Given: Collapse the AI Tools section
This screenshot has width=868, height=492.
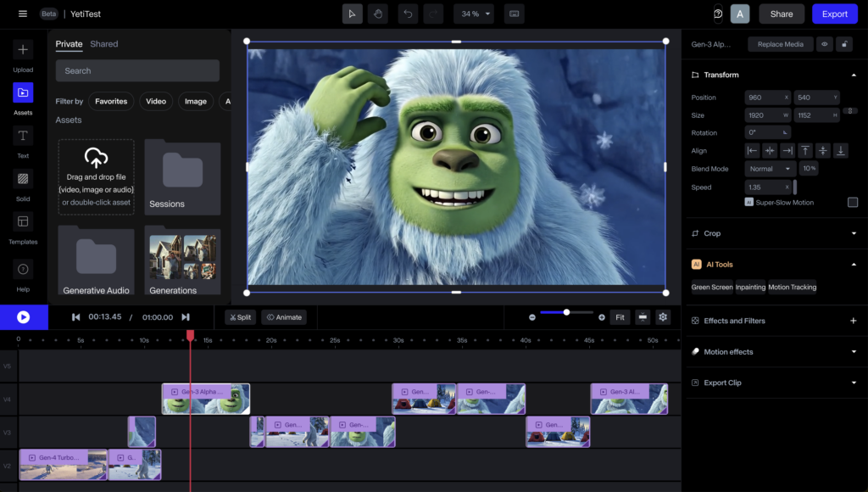Looking at the screenshot, I should pos(854,265).
